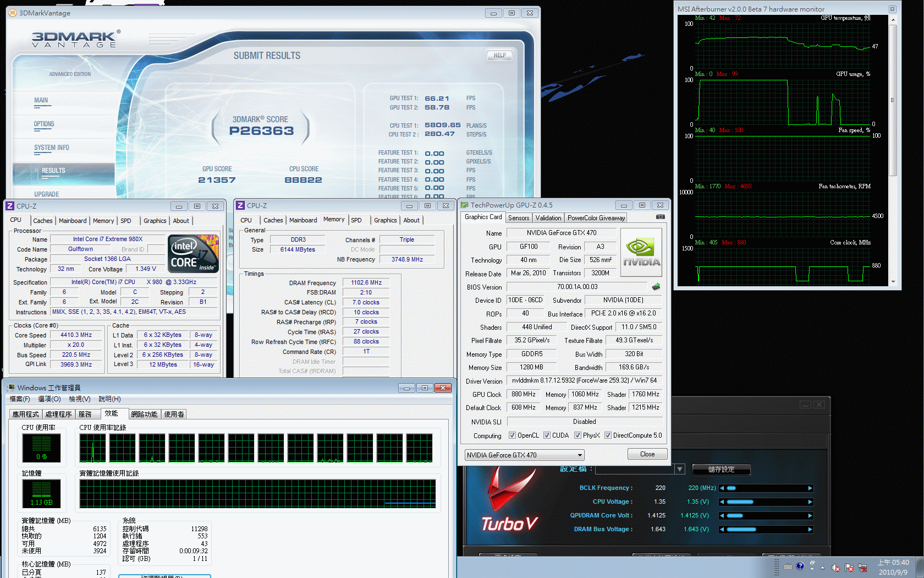Click the taskbar clock showing 05:40
This screenshot has width=924, height=578.
coord(893,568)
